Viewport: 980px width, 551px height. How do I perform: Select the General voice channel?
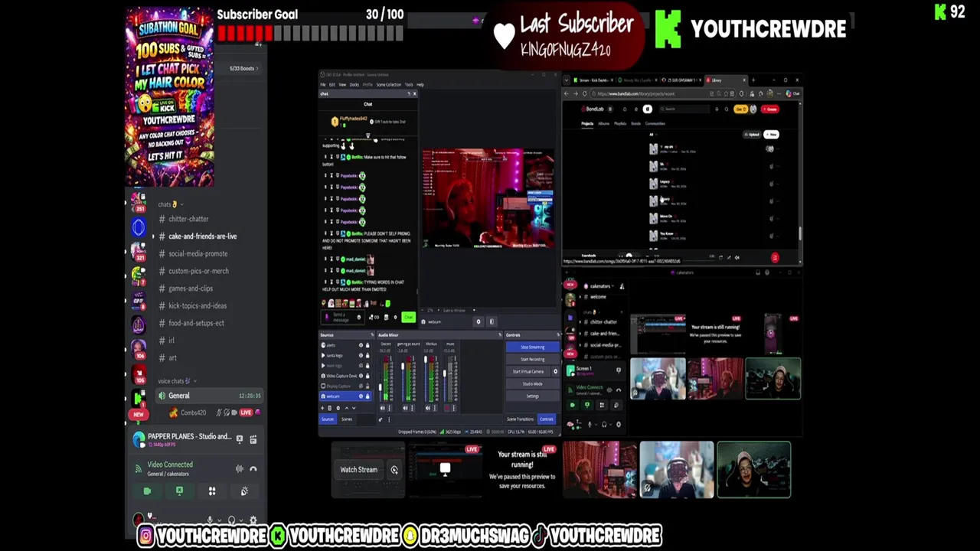click(209, 396)
